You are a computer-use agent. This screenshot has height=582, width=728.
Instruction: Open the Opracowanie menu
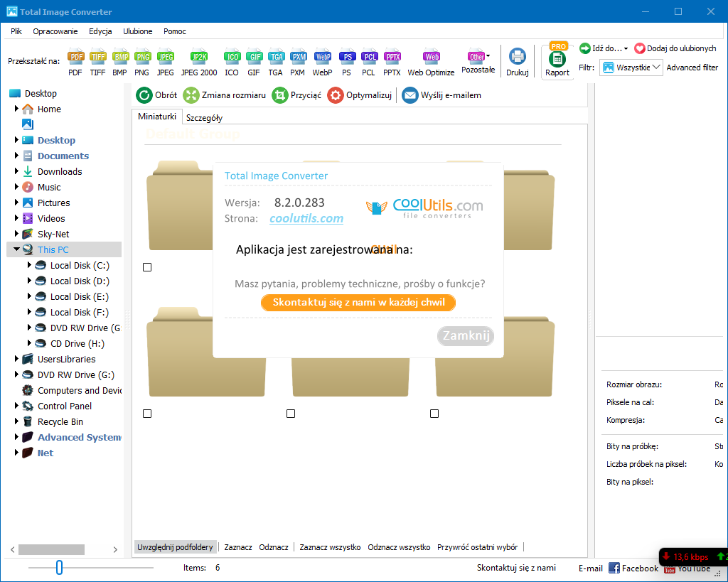[55, 31]
